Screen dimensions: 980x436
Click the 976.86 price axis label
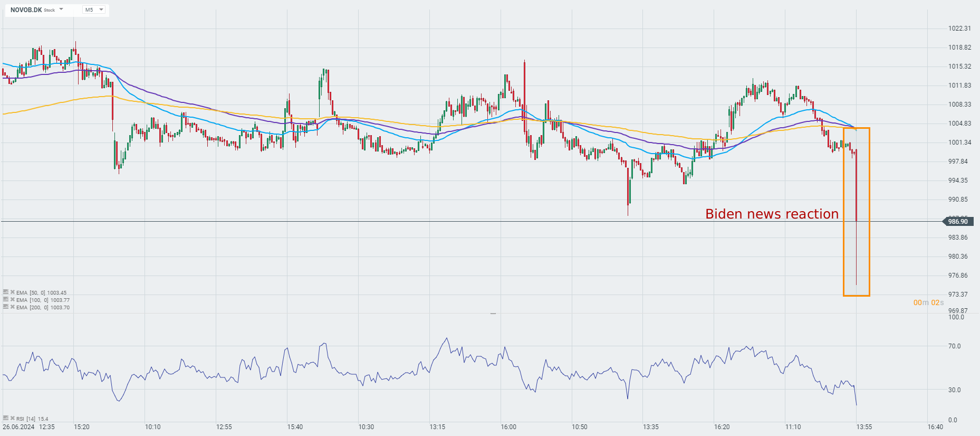[958, 276]
